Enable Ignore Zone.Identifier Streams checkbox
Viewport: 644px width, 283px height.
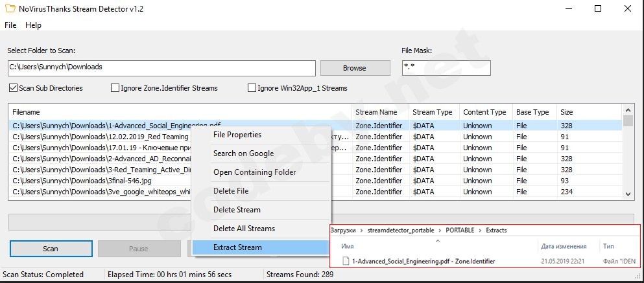coord(115,88)
